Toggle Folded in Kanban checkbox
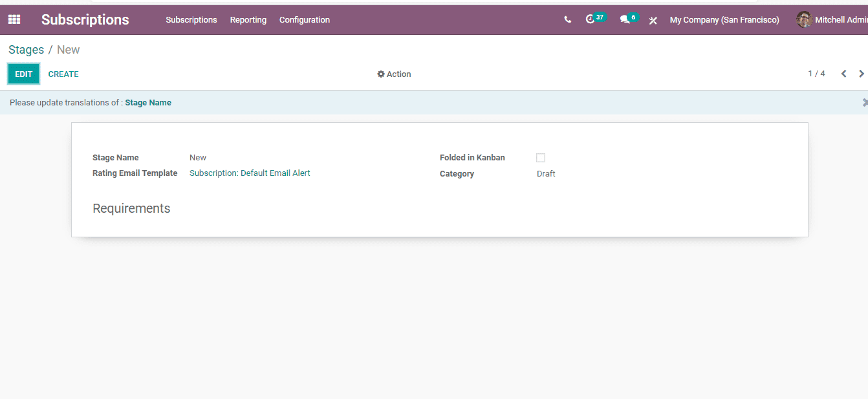The image size is (868, 399). [541, 158]
